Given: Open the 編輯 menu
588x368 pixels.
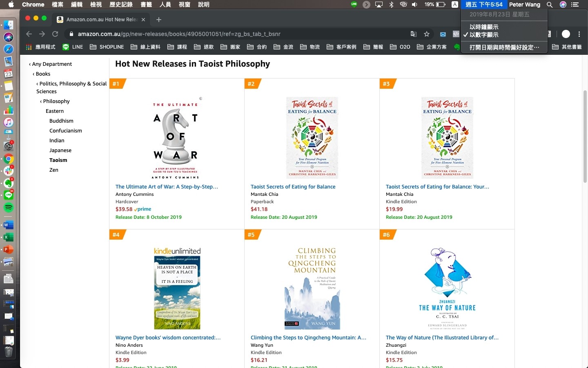Looking at the screenshot, I should click(x=77, y=4).
